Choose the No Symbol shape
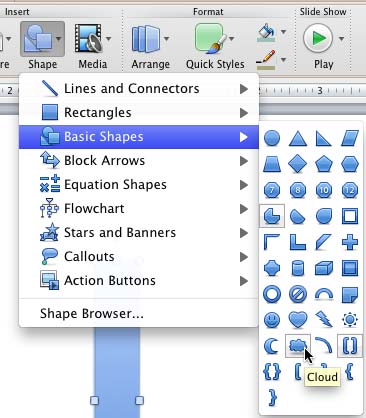 coord(298,294)
